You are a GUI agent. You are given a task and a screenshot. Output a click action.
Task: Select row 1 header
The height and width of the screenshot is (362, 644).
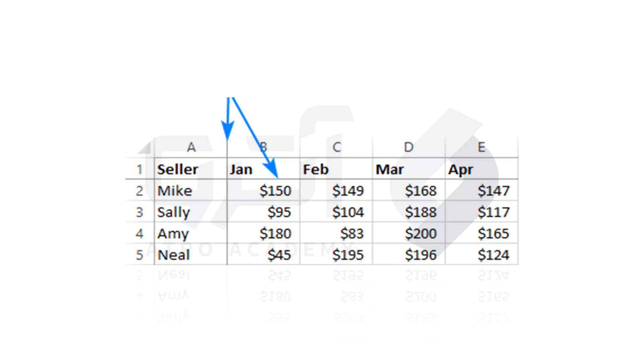coord(140,169)
